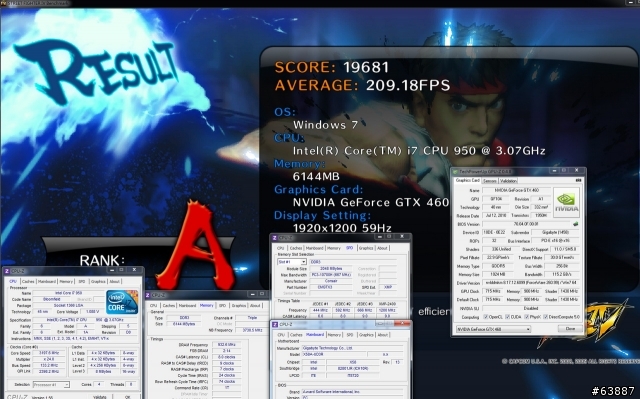Image resolution: width=640 pixels, height=399 pixels.
Task: Open Mainboard tab in the CPU-Z processor window
Action: coord(47,282)
